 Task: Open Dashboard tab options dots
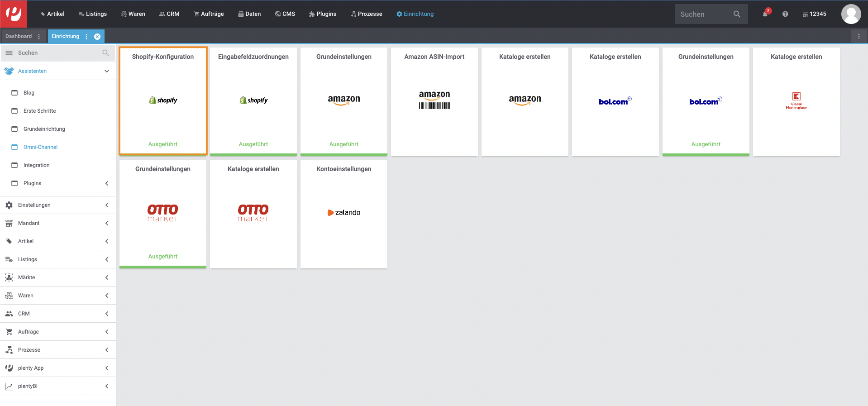point(39,37)
